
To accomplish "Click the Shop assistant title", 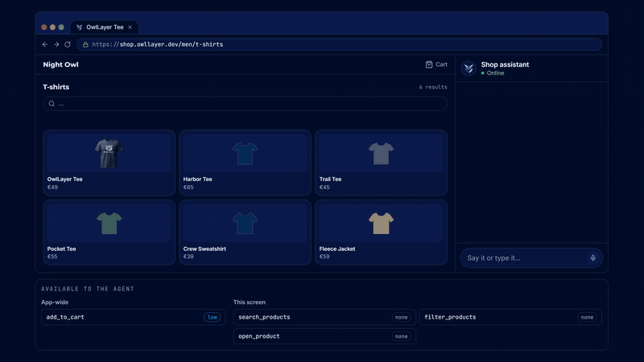I will pos(505,64).
